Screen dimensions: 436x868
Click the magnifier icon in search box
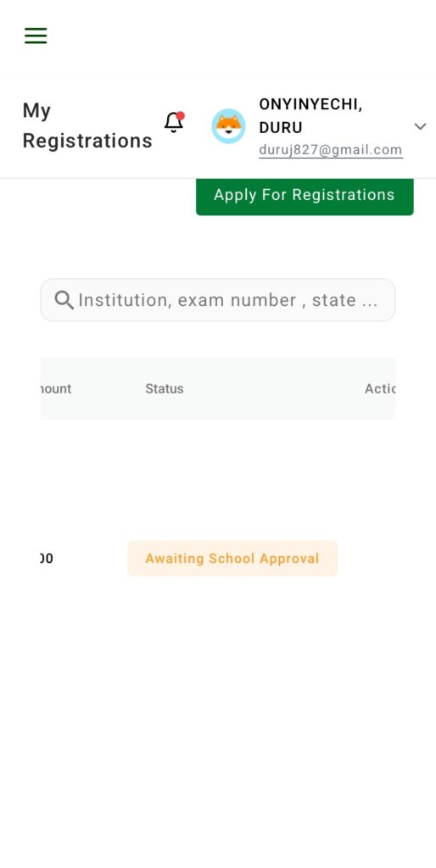(64, 300)
